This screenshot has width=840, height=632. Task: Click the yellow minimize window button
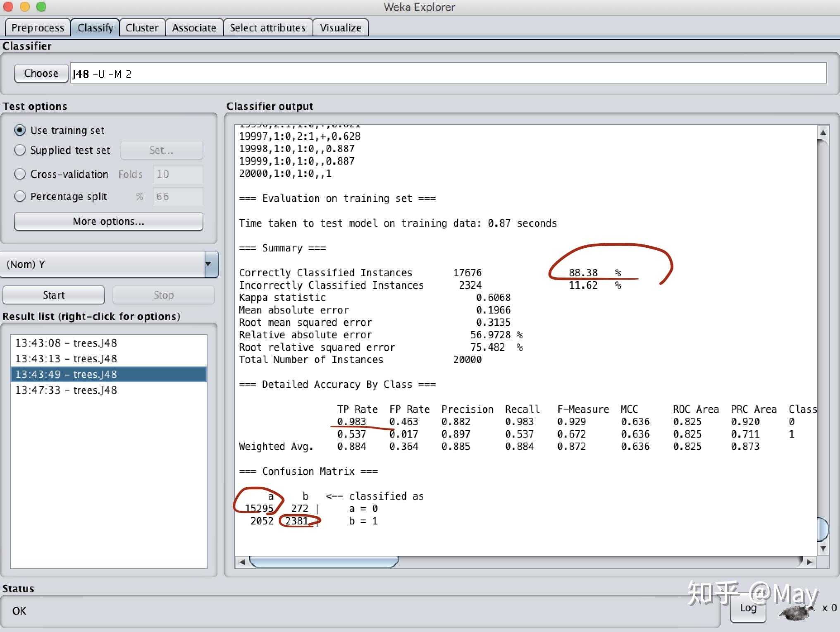tap(25, 7)
